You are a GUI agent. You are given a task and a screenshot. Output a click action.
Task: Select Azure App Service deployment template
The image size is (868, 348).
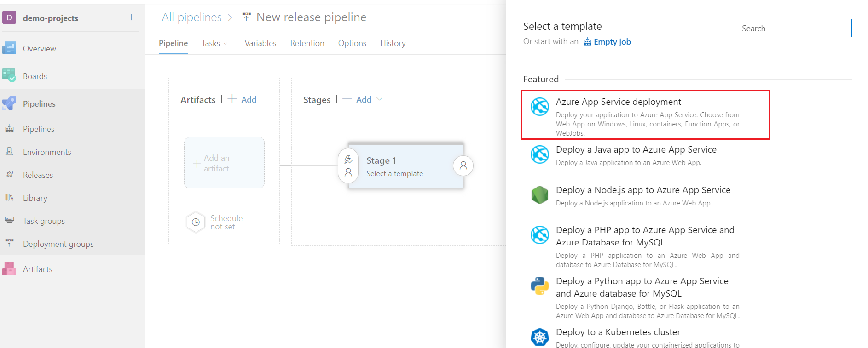pos(645,115)
